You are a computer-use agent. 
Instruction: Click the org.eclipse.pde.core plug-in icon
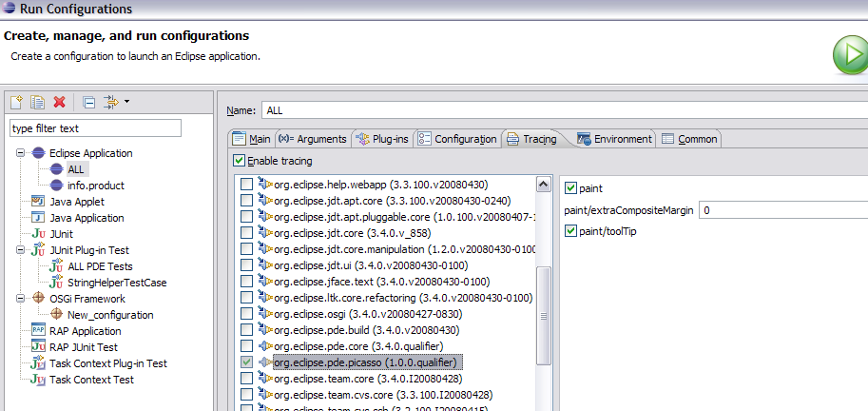point(265,346)
